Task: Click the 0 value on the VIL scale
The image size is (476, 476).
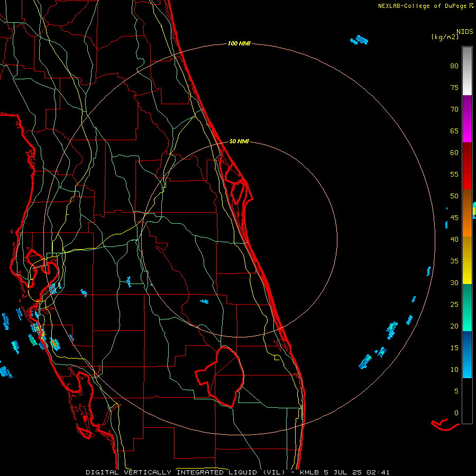Action: tap(456, 413)
